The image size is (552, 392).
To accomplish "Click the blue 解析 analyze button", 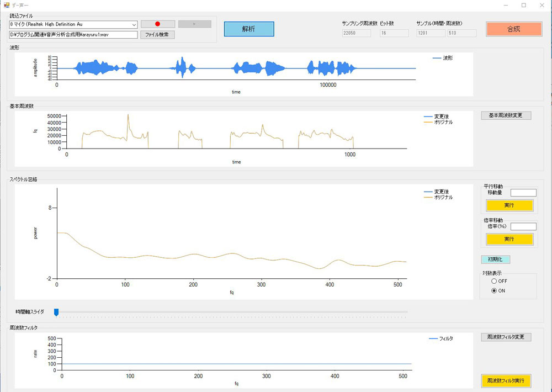I will pyautogui.click(x=248, y=29).
